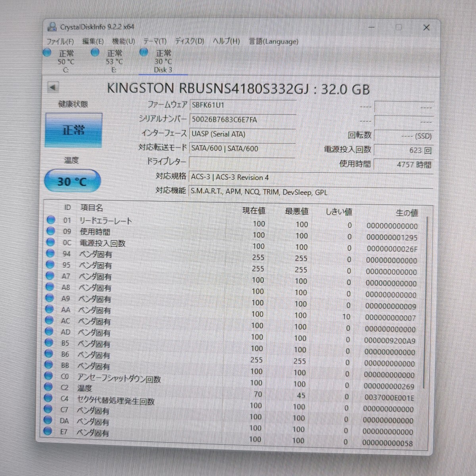Click the 項目名 column header
Screen dimensions: 476x476
pos(92,207)
